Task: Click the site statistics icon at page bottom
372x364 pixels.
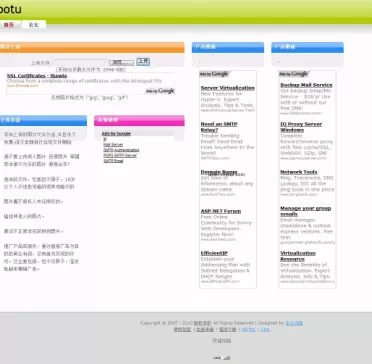Action: point(222,358)
